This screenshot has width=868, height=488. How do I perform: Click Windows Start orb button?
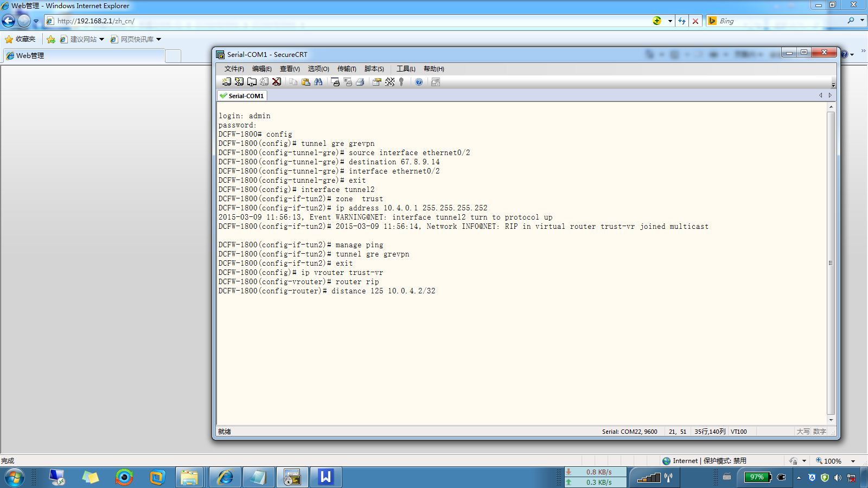coord(15,478)
